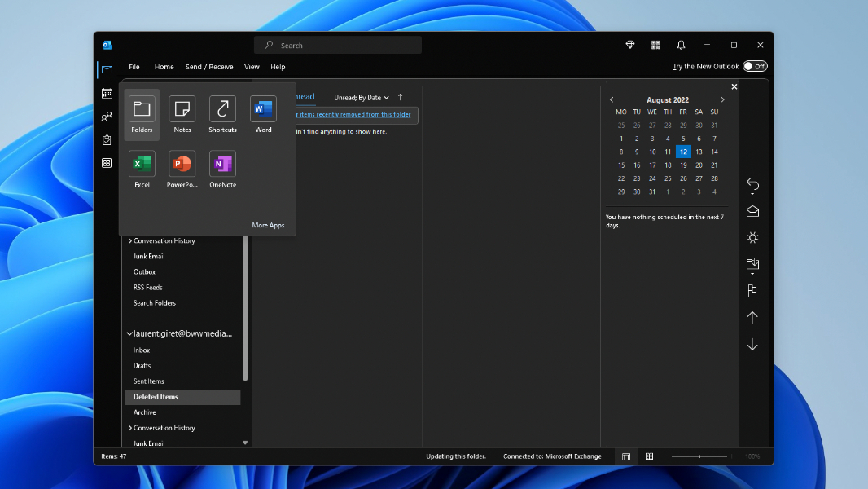This screenshot has width=868, height=489.
Task: Adjust the zoom slider in status bar
Action: (x=699, y=456)
